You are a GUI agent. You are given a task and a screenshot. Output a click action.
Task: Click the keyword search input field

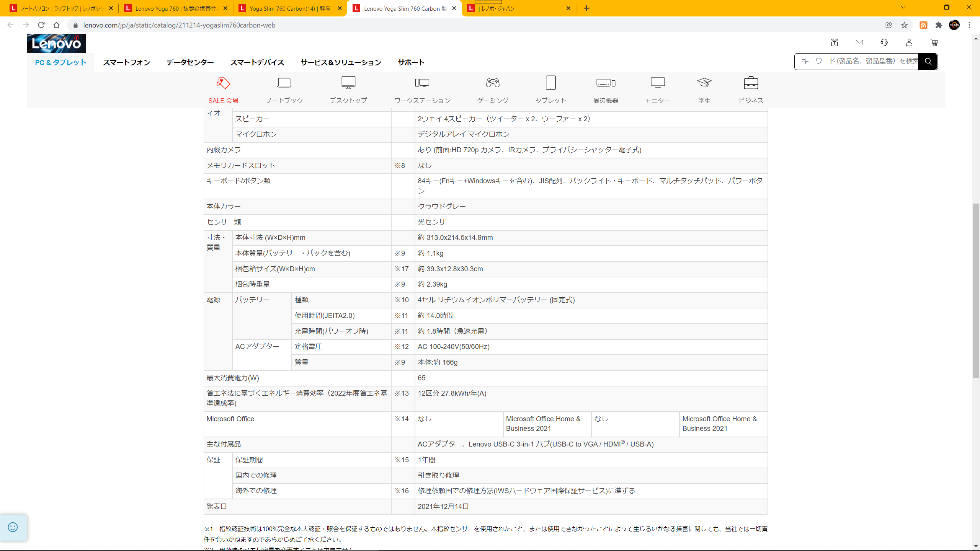click(857, 62)
